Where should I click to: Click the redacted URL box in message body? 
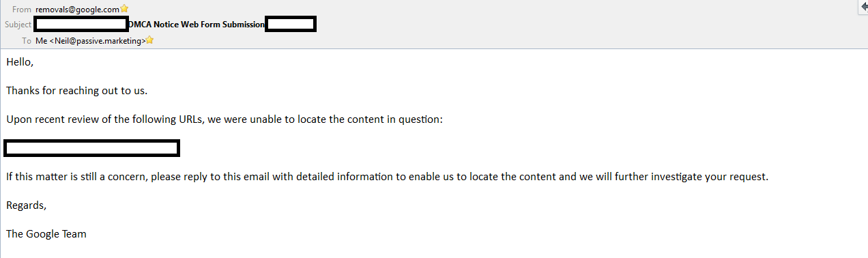tap(92, 148)
